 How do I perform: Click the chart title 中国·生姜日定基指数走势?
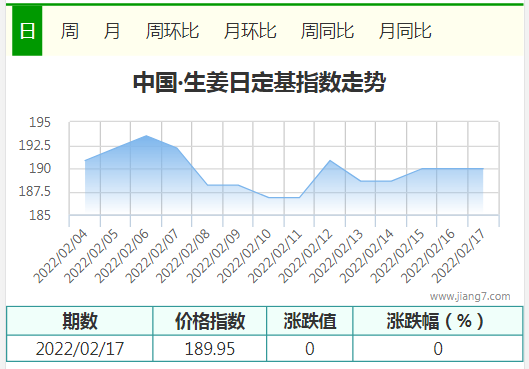point(259,82)
